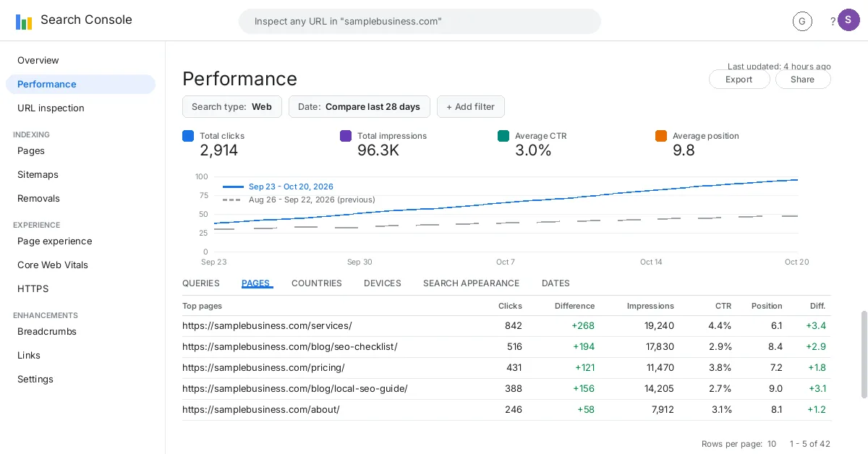This screenshot has height=454, width=868.
Task: Sort table by Diff. column header
Action: [x=817, y=306]
